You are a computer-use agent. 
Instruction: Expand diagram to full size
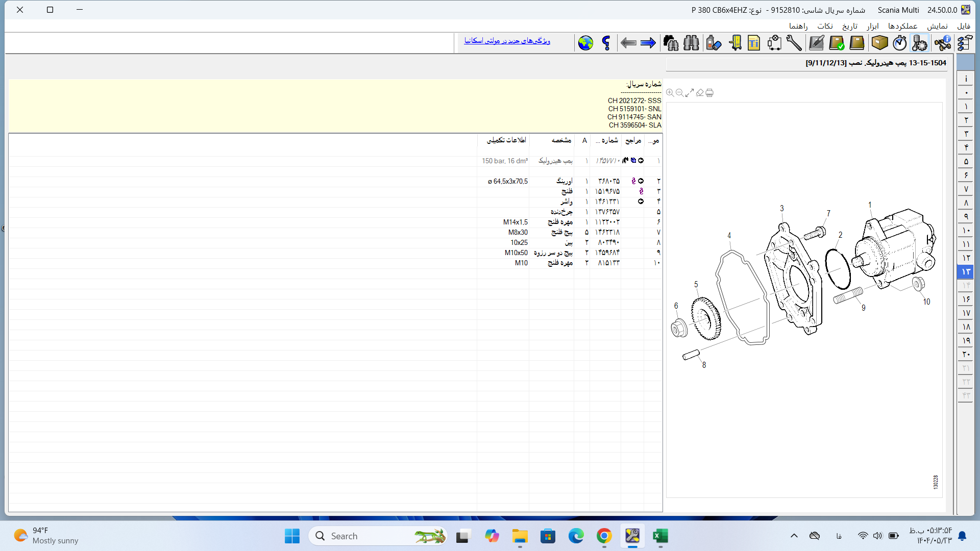tap(690, 93)
